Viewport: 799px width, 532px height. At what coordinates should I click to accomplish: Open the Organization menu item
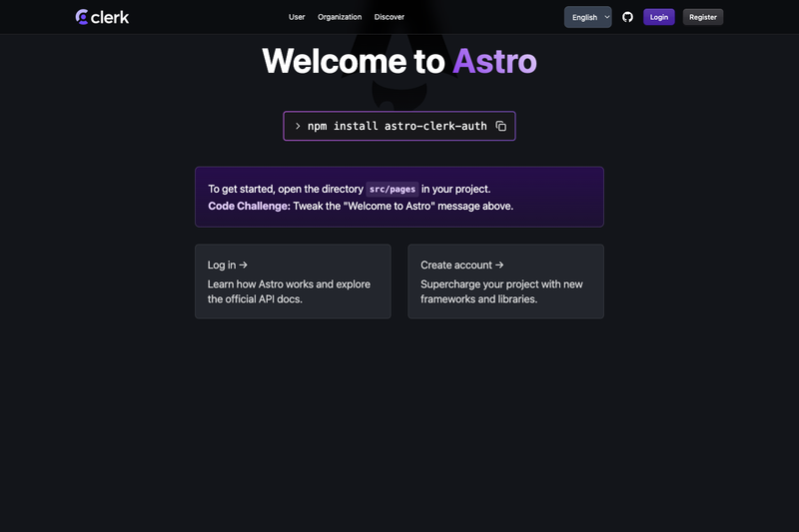pyautogui.click(x=340, y=17)
